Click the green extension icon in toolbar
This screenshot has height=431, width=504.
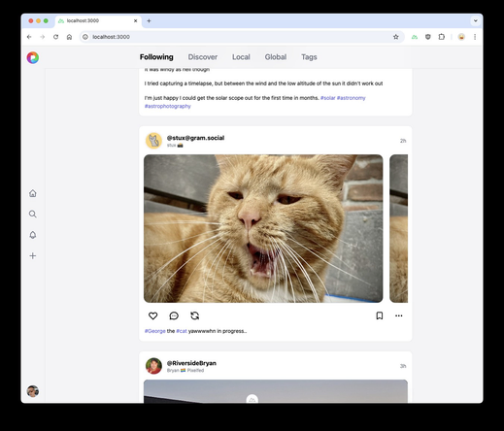coord(415,37)
